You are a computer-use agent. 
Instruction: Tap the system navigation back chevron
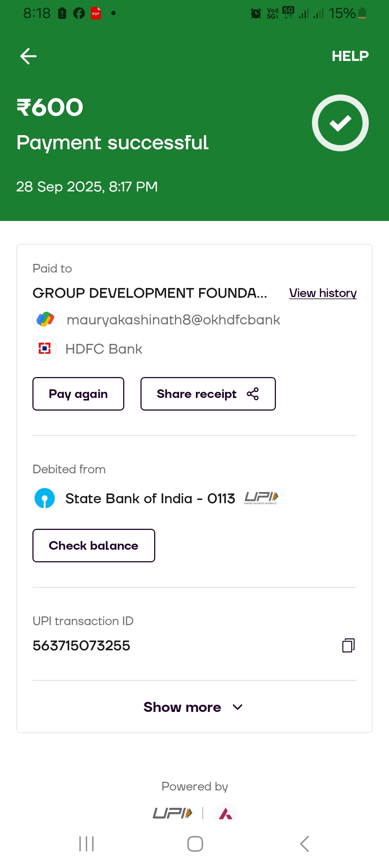(304, 844)
